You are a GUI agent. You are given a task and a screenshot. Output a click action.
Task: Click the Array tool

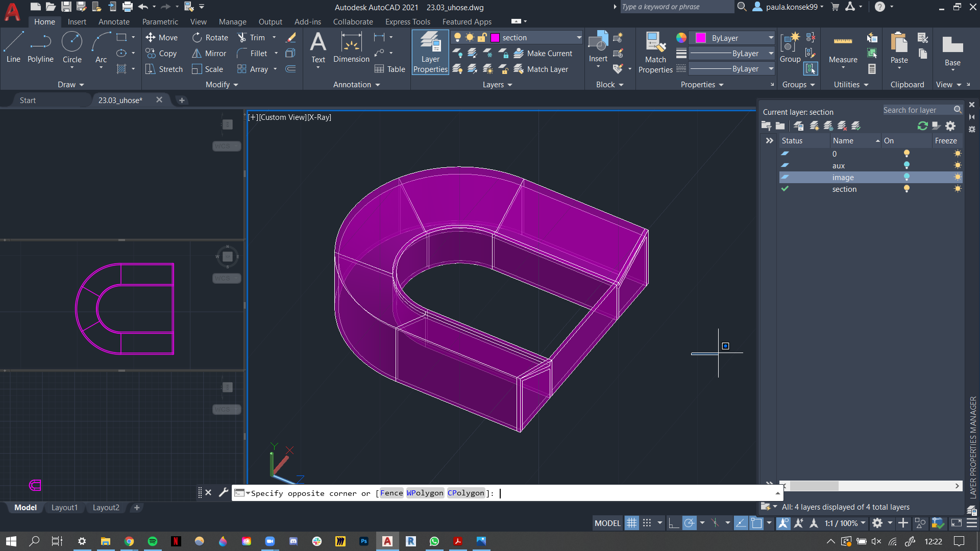point(253,69)
